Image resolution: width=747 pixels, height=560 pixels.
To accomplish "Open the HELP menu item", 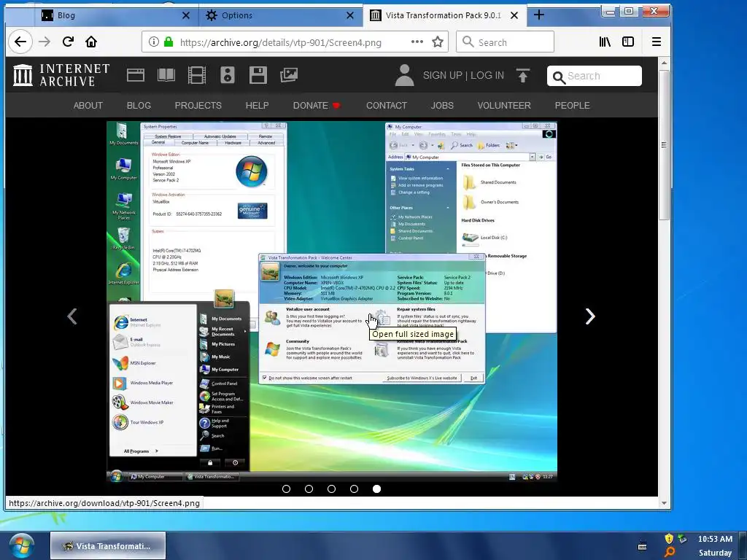I will point(257,105).
